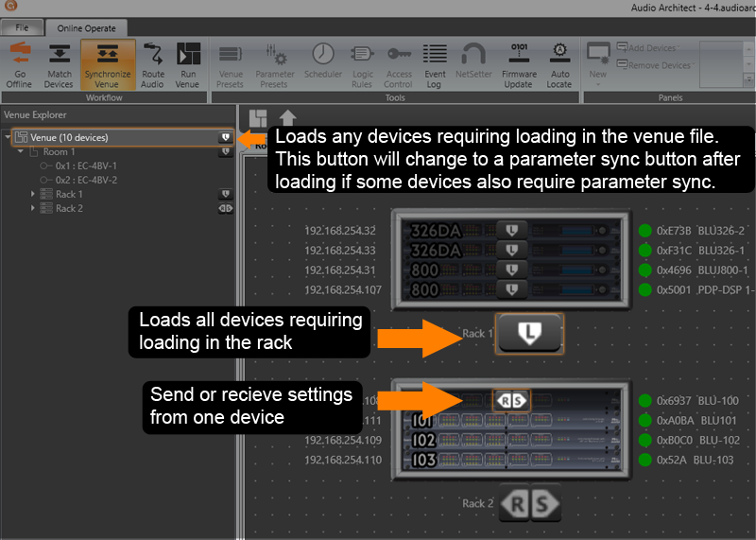Open the Event Log
756x540 pixels.
coord(435,65)
